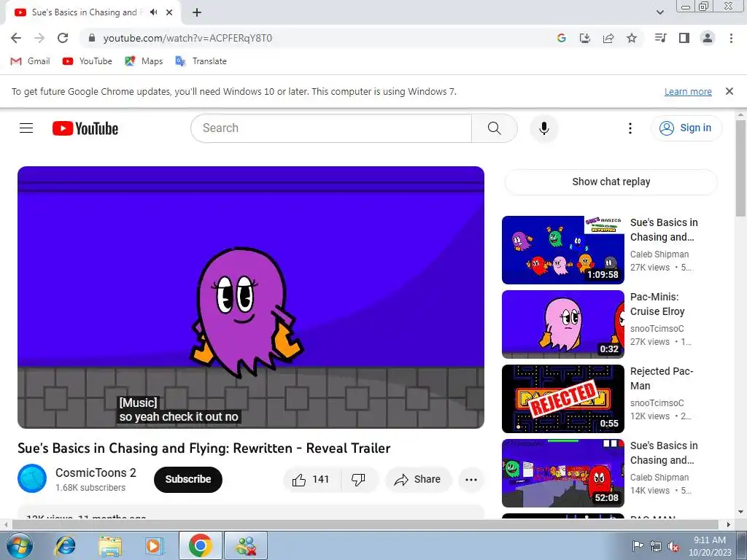This screenshot has width=747, height=560.
Task: Click the Chrome taskbar icon
Action: pos(200,545)
